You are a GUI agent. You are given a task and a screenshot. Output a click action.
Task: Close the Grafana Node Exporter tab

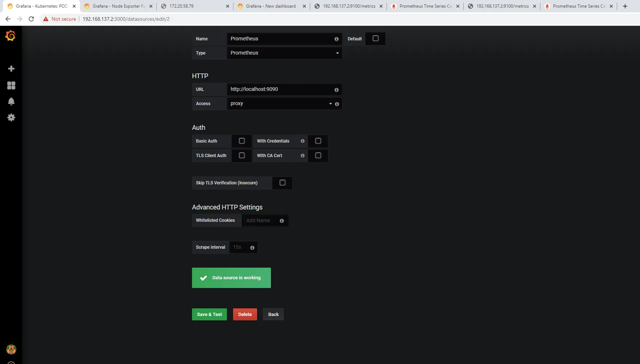[151, 6]
